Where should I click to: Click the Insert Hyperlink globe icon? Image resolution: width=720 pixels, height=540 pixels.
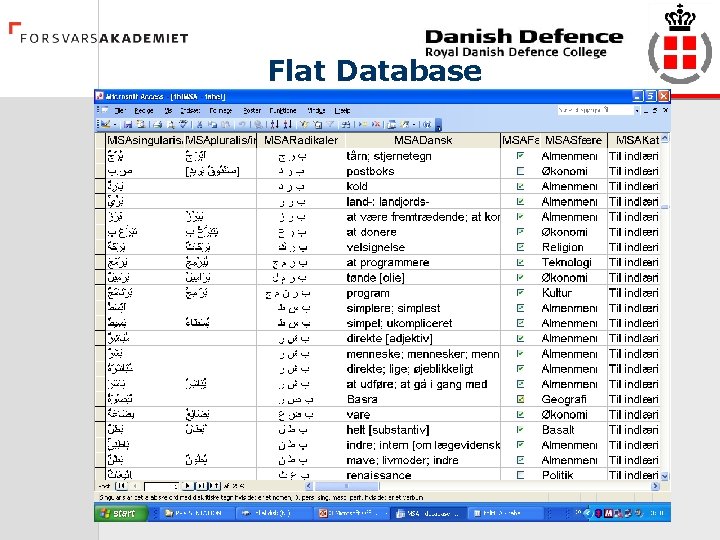259,124
